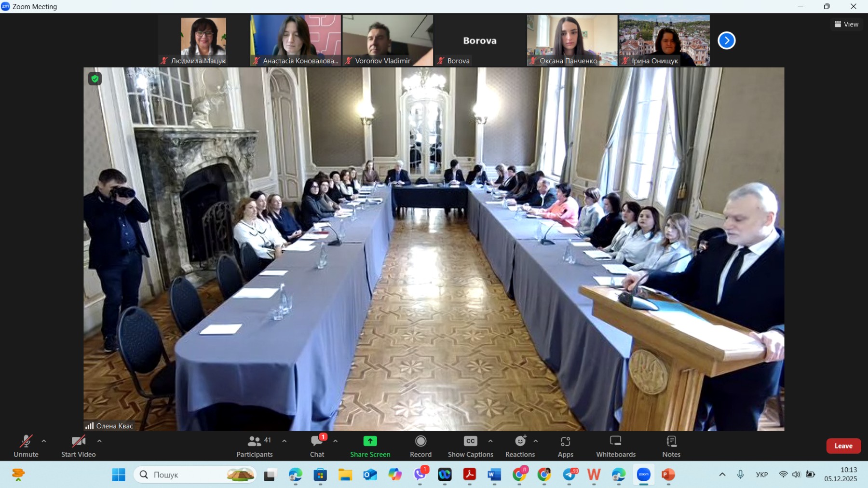Open the Apps panel

click(565, 446)
